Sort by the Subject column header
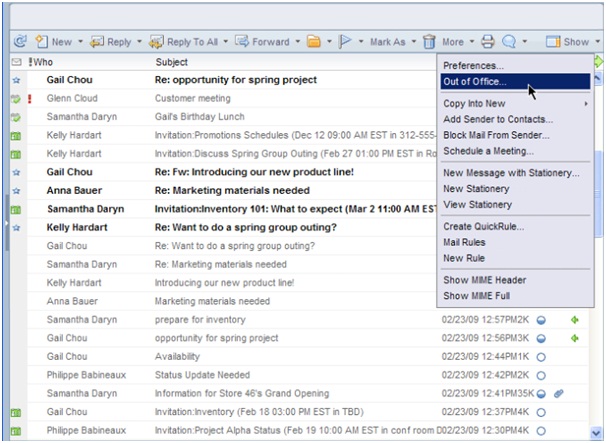 click(x=172, y=62)
